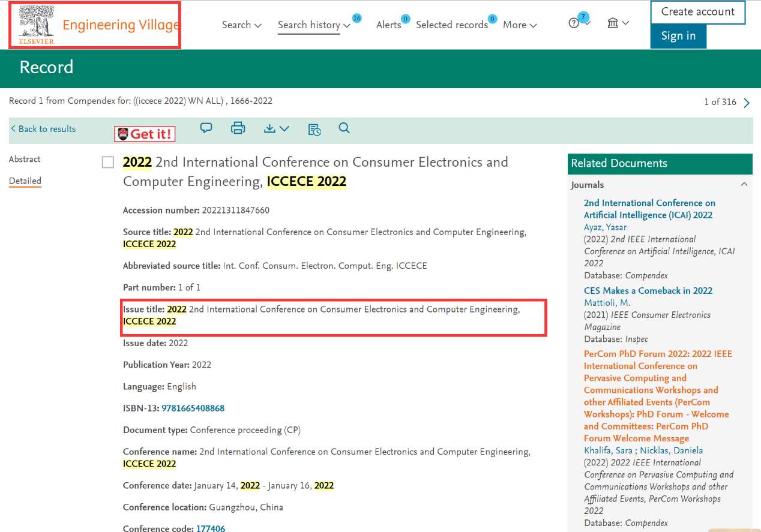Click the Get it! full text button
761x532 pixels.
tap(145, 134)
